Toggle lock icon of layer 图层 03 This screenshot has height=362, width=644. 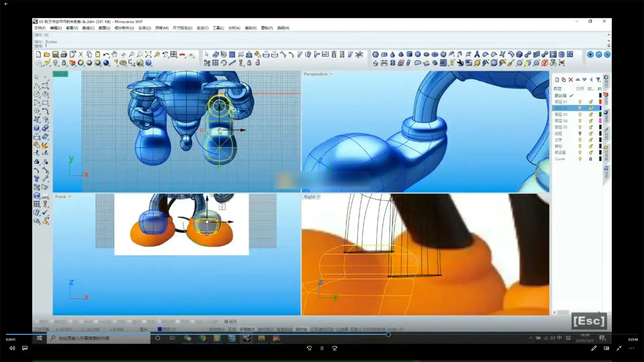point(591,114)
